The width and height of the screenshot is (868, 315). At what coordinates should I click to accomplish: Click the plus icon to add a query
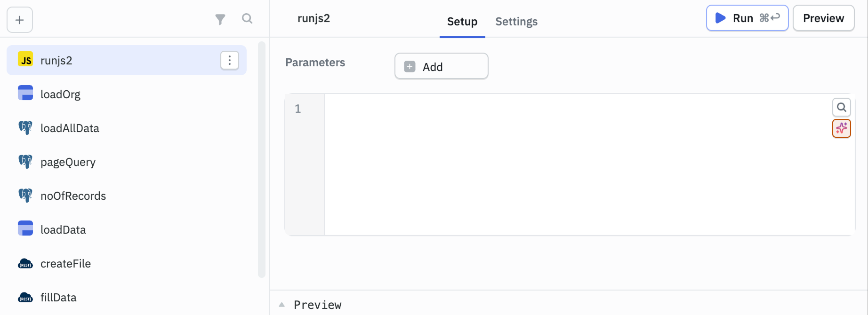pos(20,20)
